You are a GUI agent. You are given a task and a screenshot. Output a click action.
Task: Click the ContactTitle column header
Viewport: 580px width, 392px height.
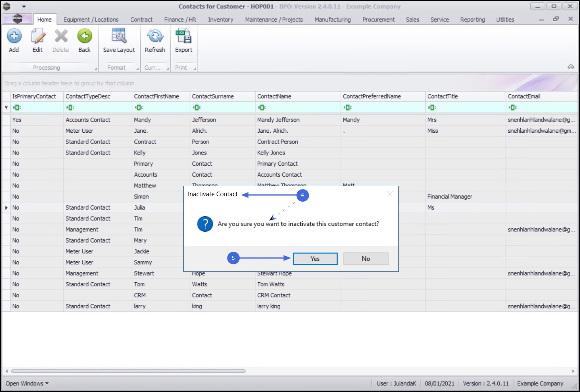466,96
